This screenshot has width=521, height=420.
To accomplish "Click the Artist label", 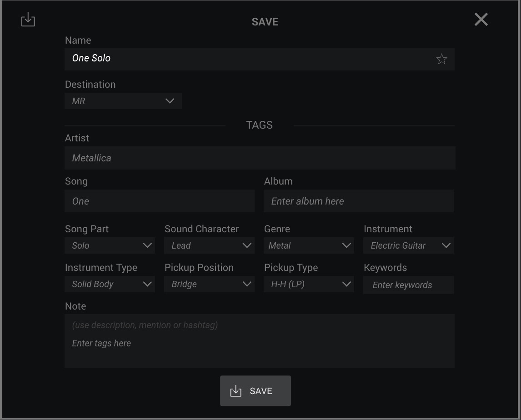I will coord(77,138).
